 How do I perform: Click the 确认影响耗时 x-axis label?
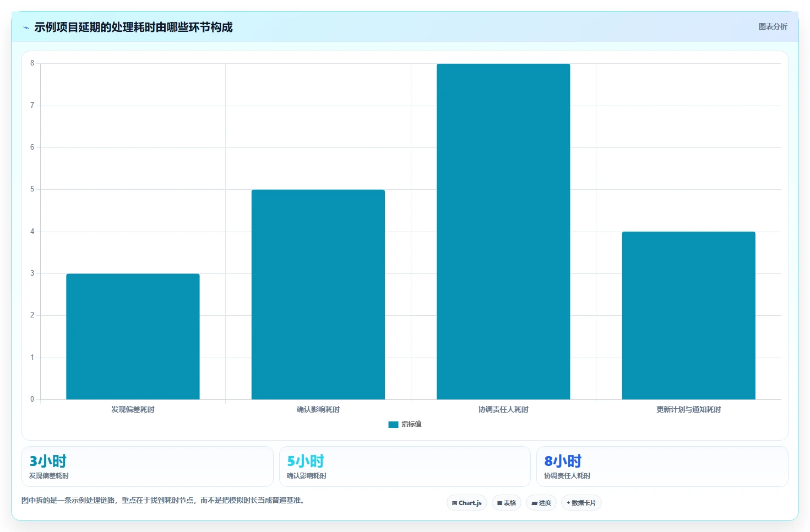coord(318,409)
